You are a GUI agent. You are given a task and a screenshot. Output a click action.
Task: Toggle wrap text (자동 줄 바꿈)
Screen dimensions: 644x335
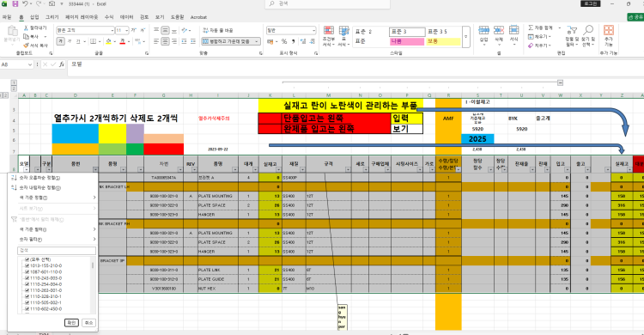[218, 30]
